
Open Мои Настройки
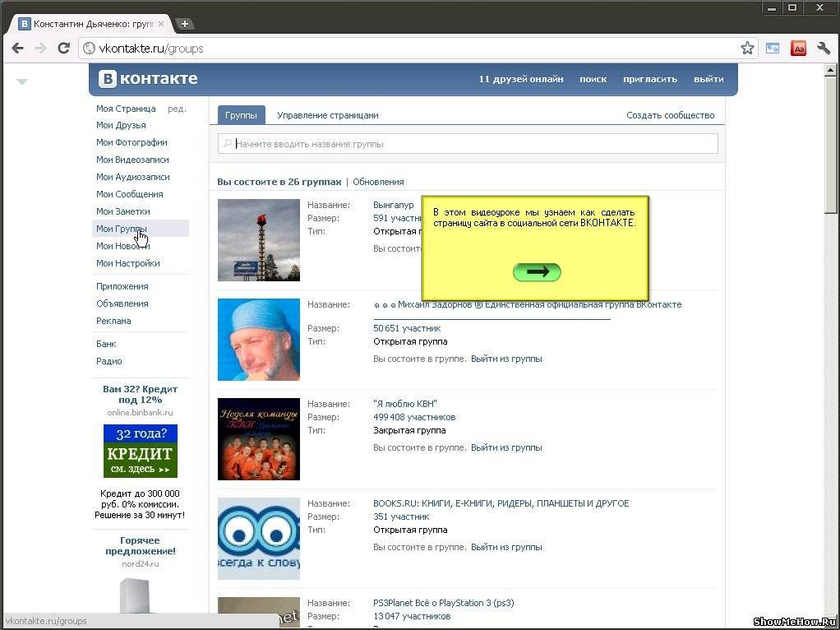point(128,263)
